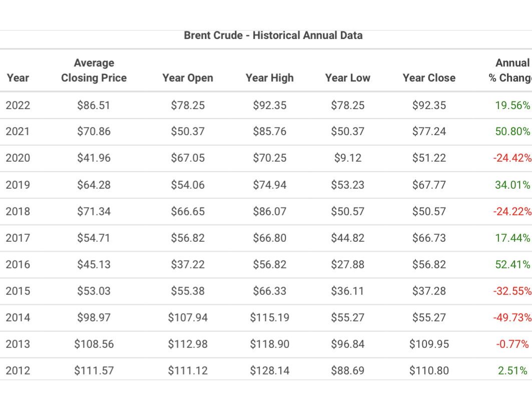
Task: Select the 2015 year low $36.11
Action: point(348,291)
